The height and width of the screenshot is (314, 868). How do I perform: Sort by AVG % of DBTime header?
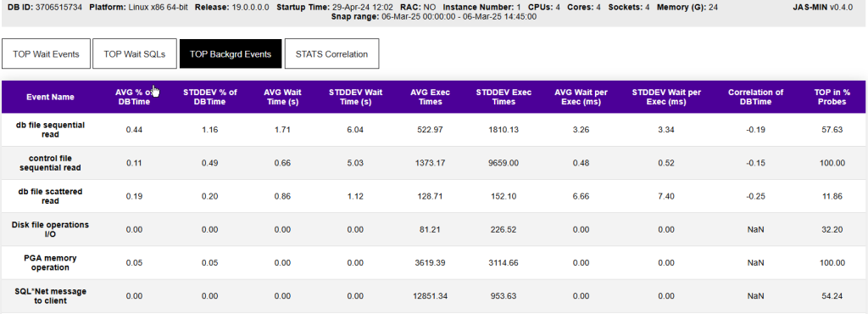(x=132, y=97)
